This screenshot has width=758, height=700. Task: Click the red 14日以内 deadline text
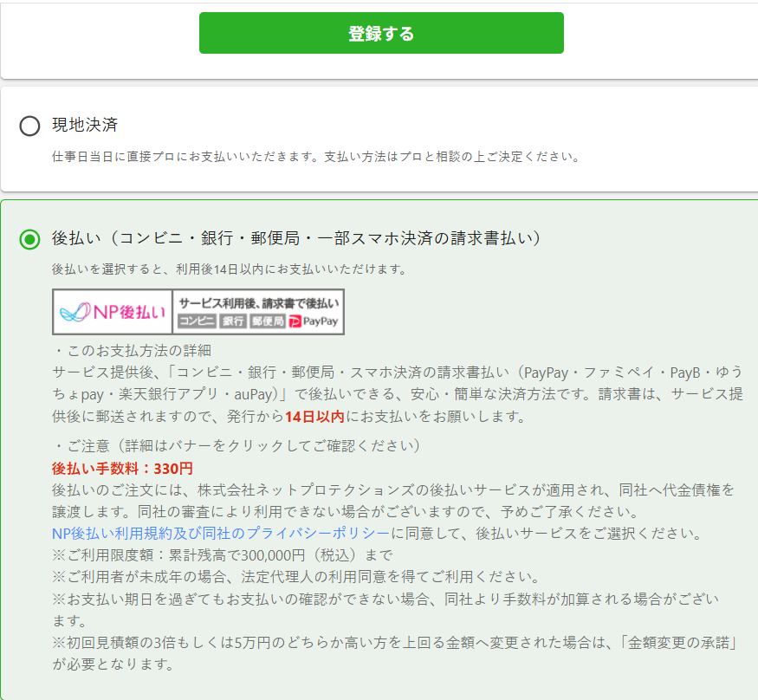(315, 416)
